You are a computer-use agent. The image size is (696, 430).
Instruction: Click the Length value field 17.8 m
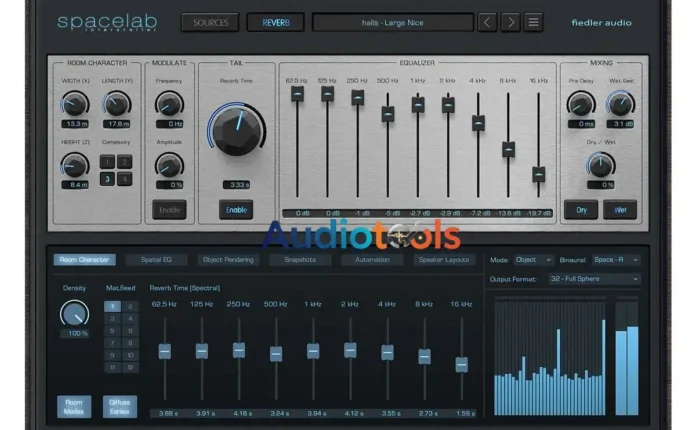click(x=116, y=124)
